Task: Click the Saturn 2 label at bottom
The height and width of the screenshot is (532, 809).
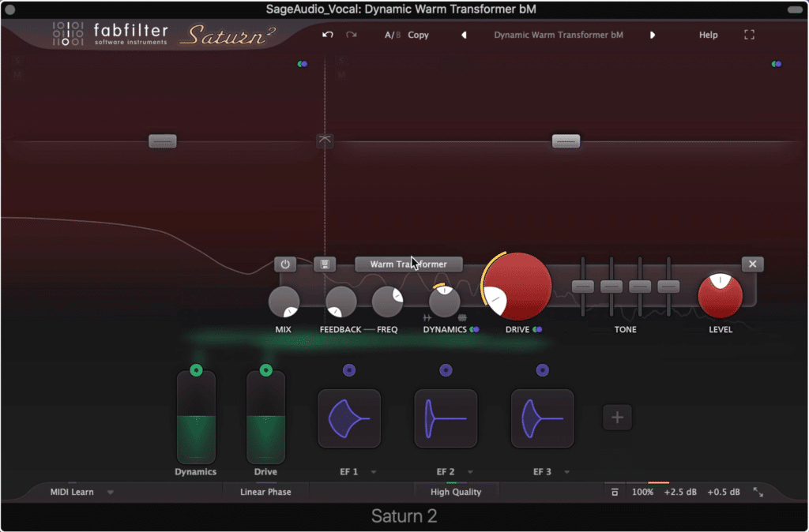Action: (404, 516)
